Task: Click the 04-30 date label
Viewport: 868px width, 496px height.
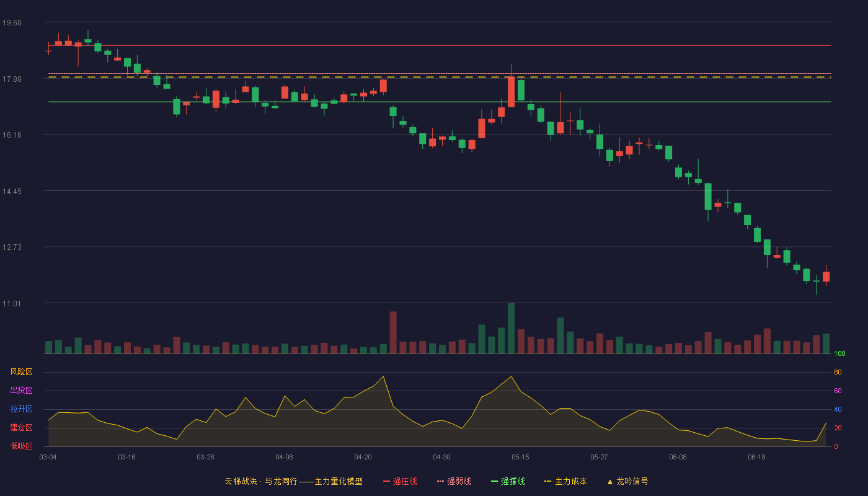Action: pos(441,457)
